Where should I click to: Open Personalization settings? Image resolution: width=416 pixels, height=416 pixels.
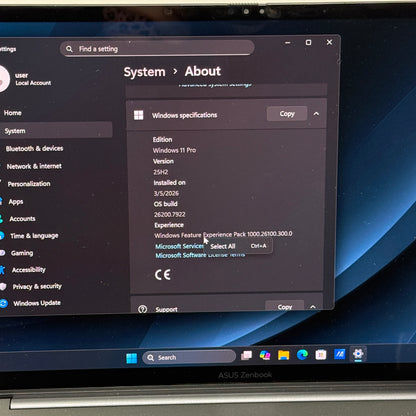[29, 184]
